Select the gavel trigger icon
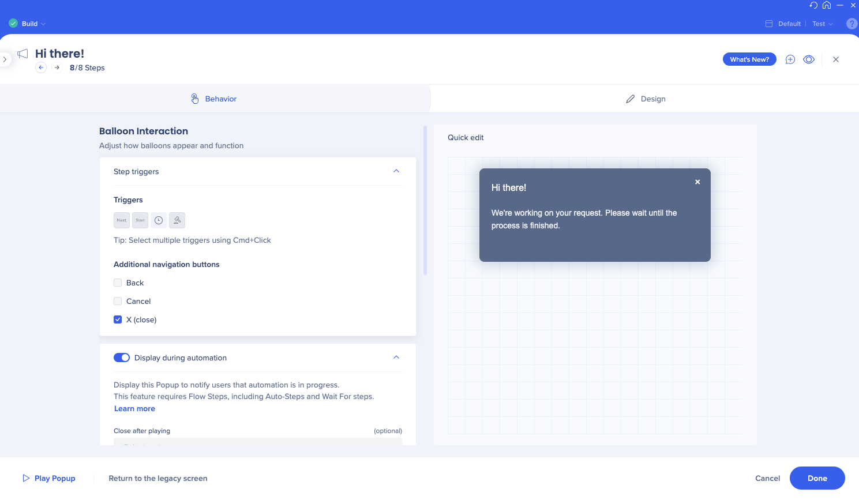Viewport: 859px width, 504px height. point(177,220)
